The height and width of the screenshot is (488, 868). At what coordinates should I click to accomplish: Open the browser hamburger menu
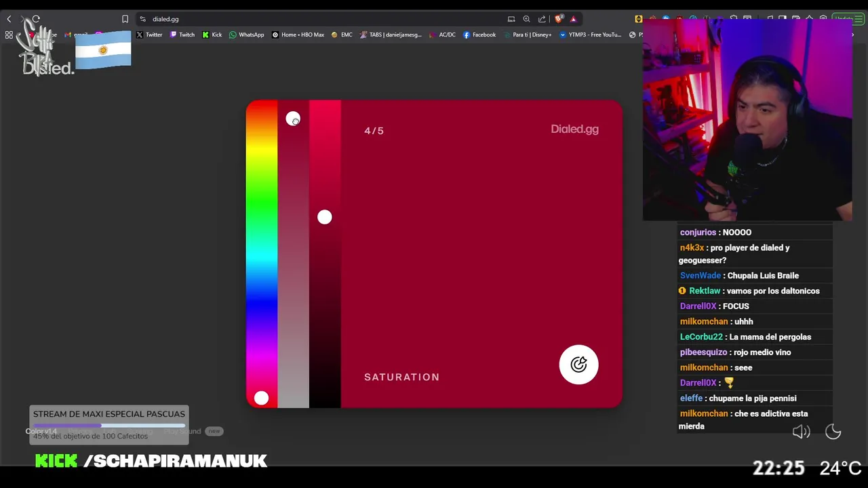858,19
